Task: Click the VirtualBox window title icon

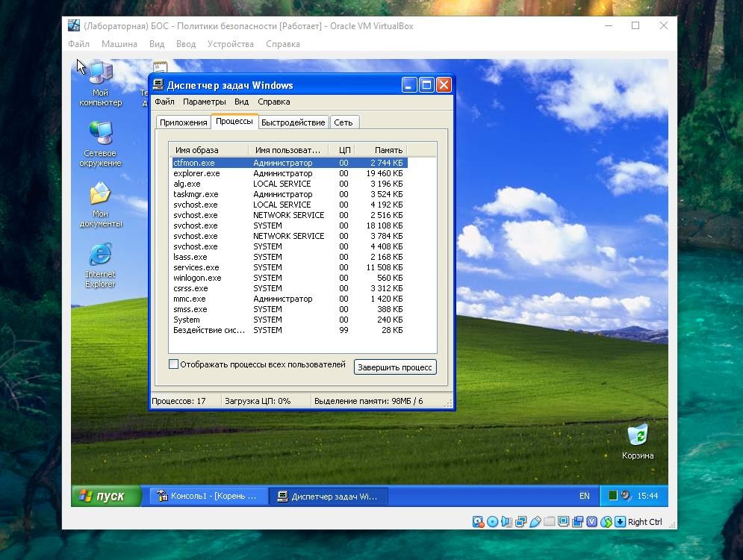Action: point(74,25)
